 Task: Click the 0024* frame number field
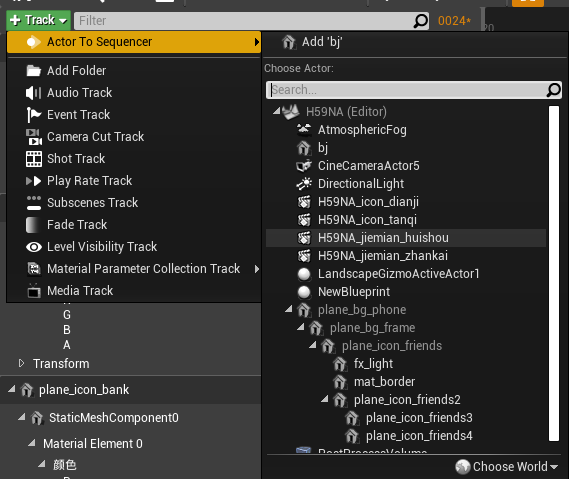[x=454, y=21]
